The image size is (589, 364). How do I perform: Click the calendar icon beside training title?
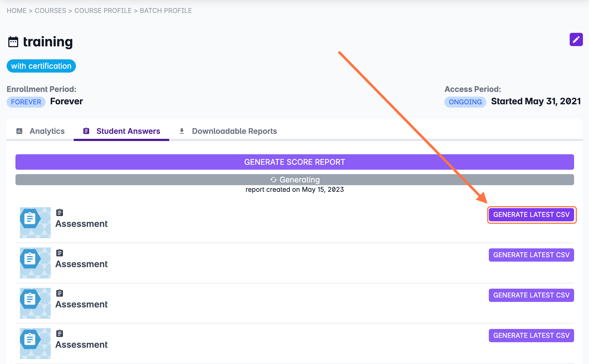coord(13,42)
